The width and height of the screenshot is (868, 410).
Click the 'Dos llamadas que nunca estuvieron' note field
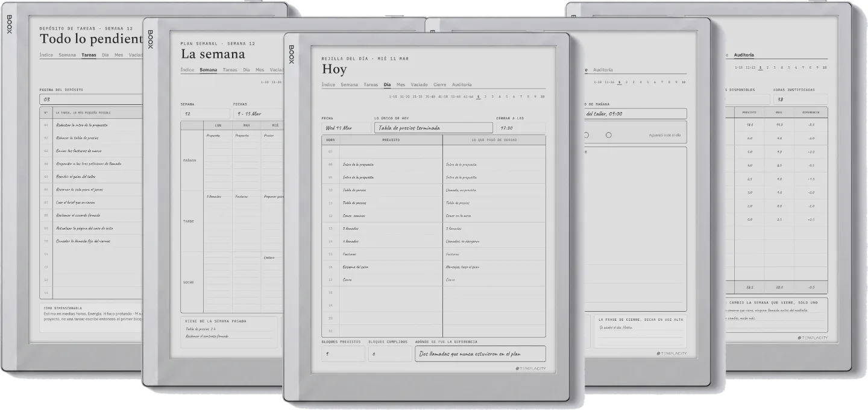480,353
